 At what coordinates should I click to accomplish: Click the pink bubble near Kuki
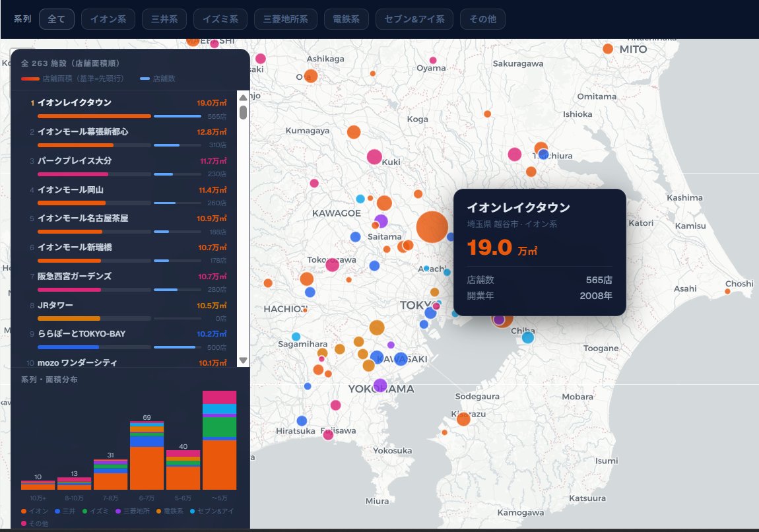[374, 157]
